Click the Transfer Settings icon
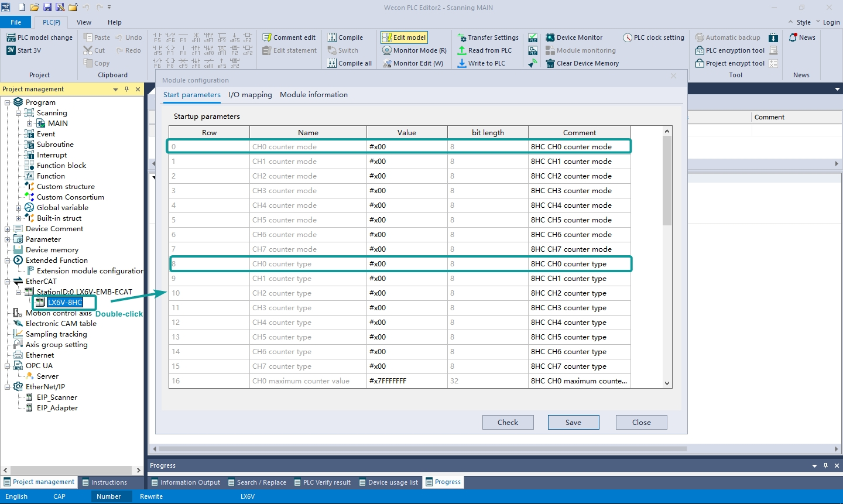This screenshot has height=504, width=843. point(461,37)
